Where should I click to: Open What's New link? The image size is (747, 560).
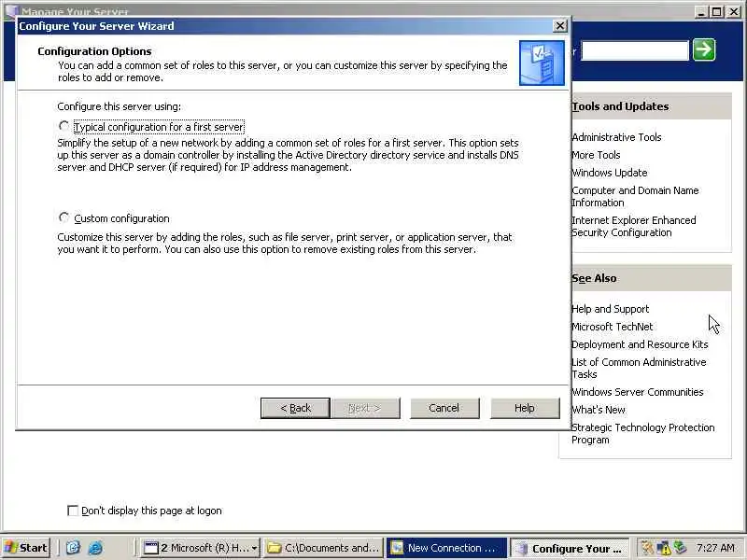[x=599, y=410]
